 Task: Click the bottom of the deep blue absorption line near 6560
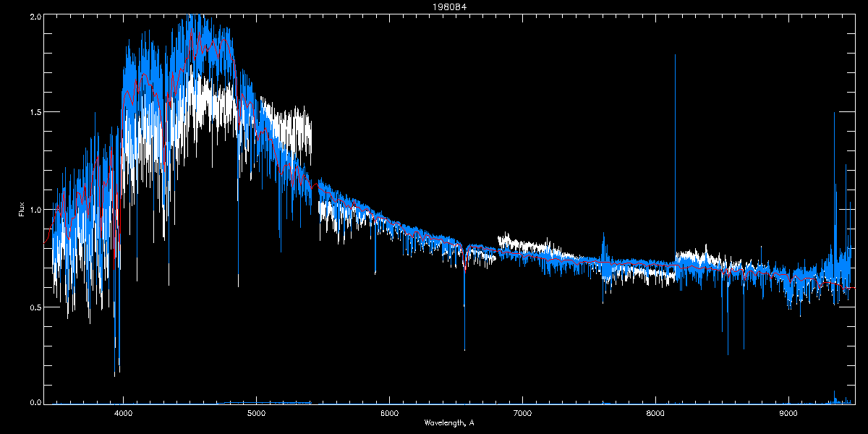464,349
